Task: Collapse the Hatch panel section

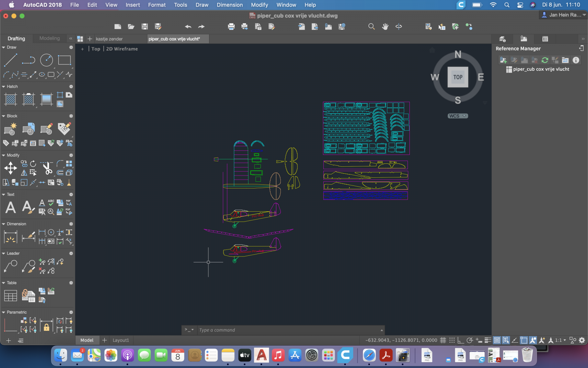Action: (x=4, y=86)
